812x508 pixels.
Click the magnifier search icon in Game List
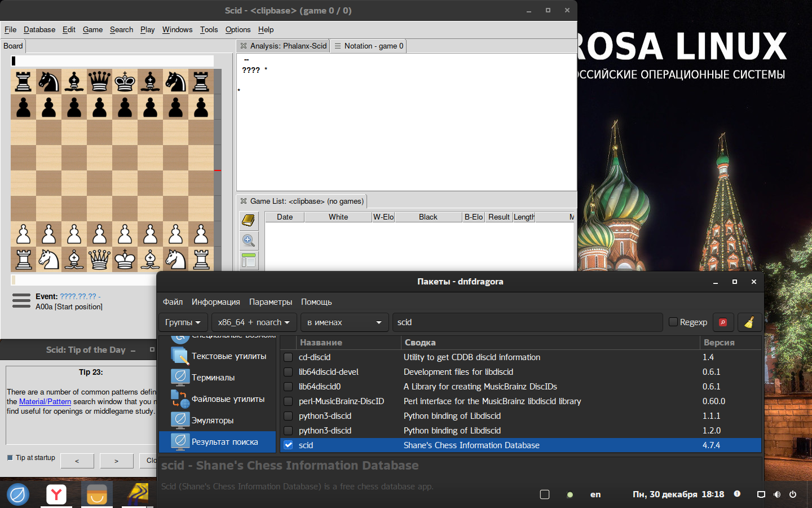tap(249, 241)
